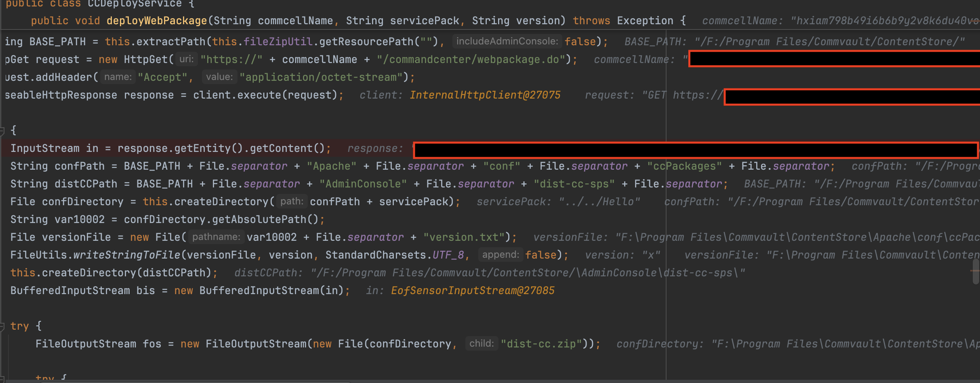This screenshot has width=980, height=383.
Task: Click the "version.txt" string literal
Action: pyautogui.click(x=467, y=237)
